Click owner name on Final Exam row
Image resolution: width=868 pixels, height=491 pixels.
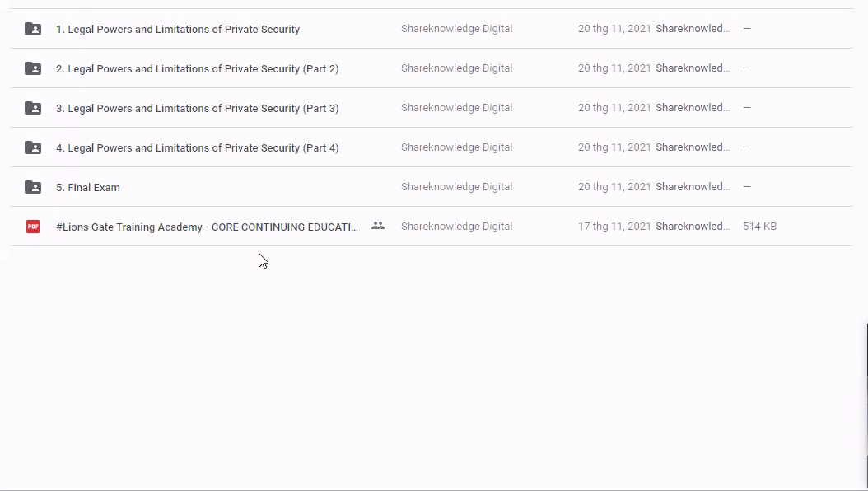[456, 187]
